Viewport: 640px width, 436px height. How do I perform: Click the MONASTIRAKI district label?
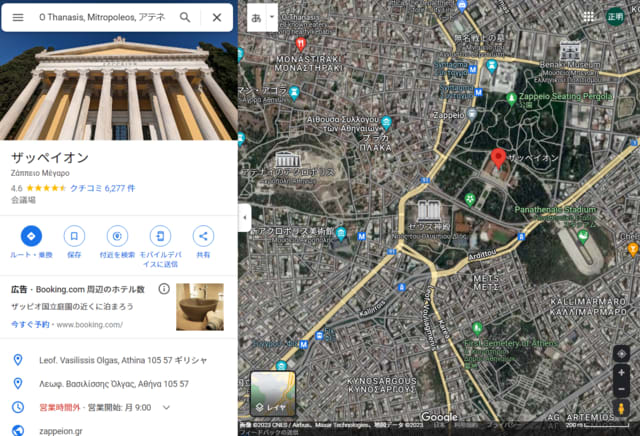(x=309, y=63)
